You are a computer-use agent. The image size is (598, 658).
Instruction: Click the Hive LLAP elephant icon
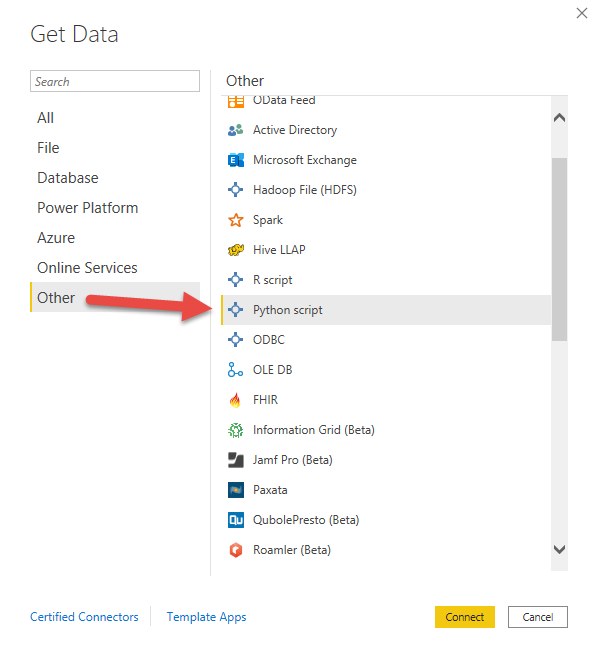pyautogui.click(x=235, y=250)
